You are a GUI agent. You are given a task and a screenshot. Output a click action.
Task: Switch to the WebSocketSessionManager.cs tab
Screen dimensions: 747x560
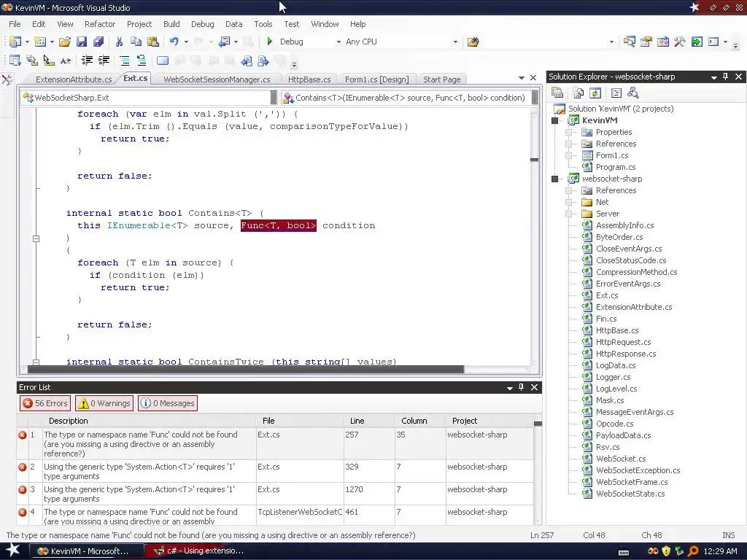pyautogui.click(x=217, y=79)
